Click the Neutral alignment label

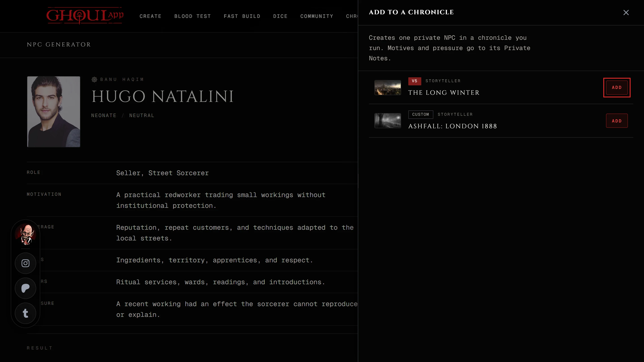[142, 116]
